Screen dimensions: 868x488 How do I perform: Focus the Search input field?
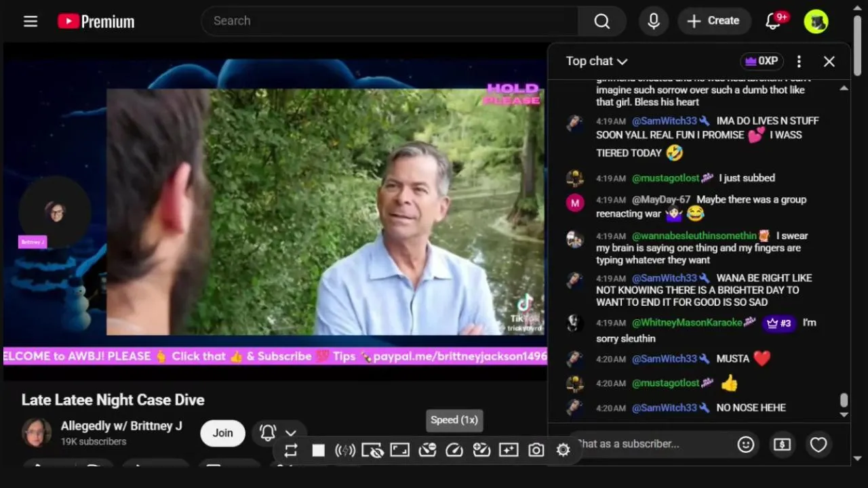coord(390,21)
